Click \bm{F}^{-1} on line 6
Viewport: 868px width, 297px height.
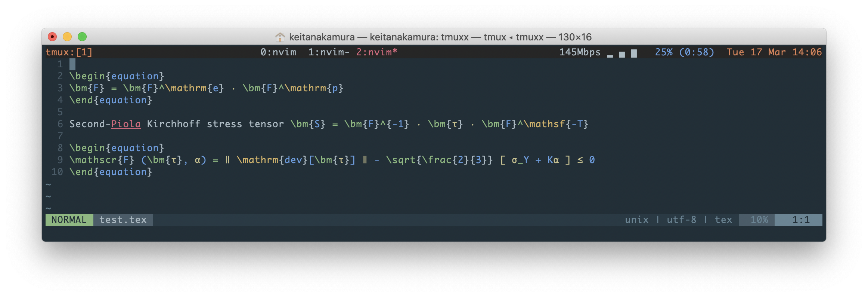click(x=377, y=124)
